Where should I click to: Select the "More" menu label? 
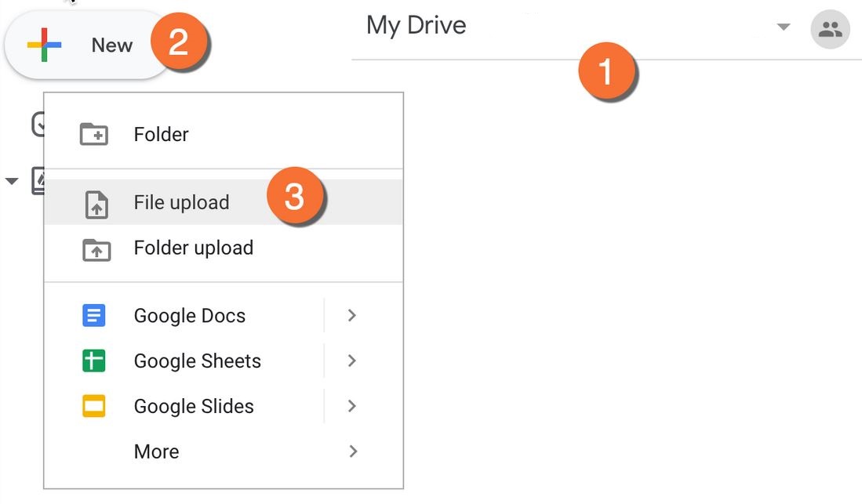click(156, 452)
